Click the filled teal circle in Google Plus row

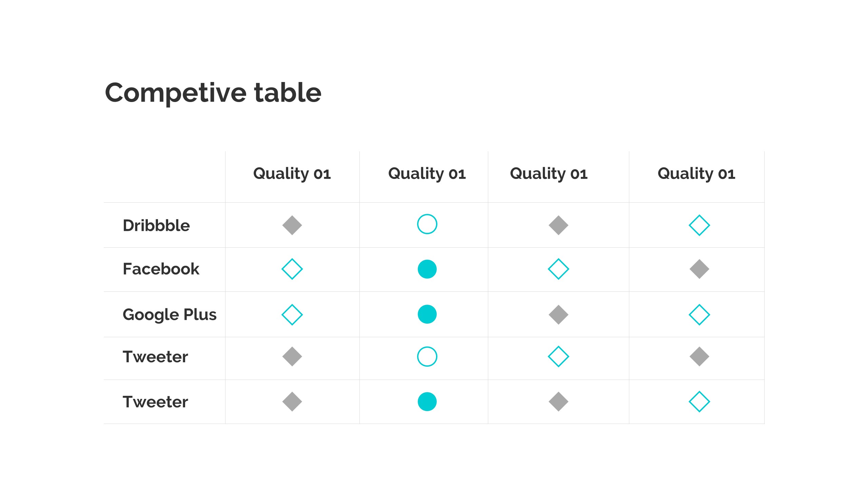427,314
